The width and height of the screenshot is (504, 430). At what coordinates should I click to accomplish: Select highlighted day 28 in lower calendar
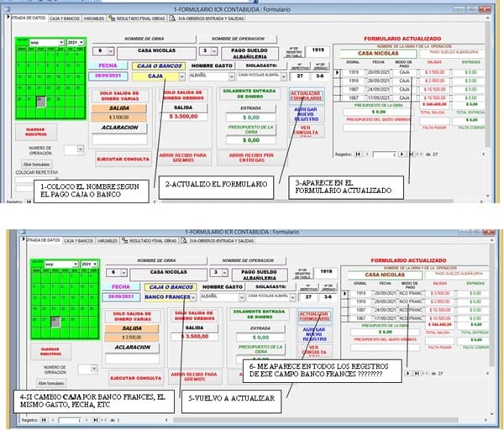[x=55, y=322]
